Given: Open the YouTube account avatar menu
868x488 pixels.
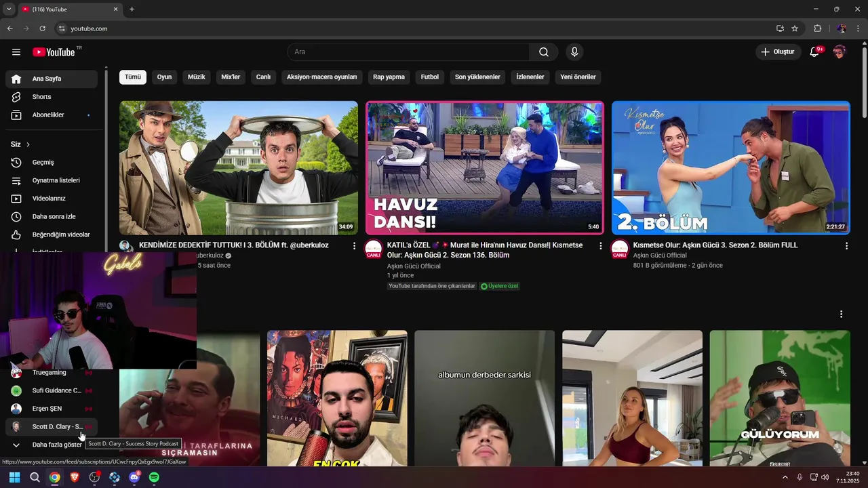Looking at the screenshot, I should coord(840,52).
